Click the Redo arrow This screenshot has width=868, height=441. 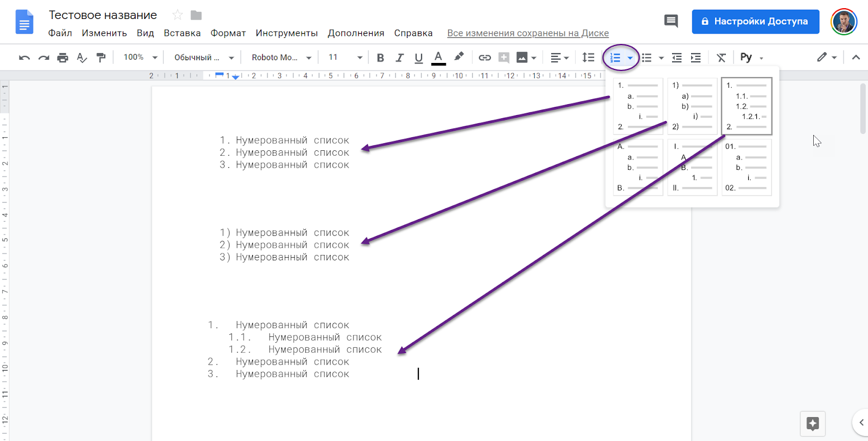[43, 57]
